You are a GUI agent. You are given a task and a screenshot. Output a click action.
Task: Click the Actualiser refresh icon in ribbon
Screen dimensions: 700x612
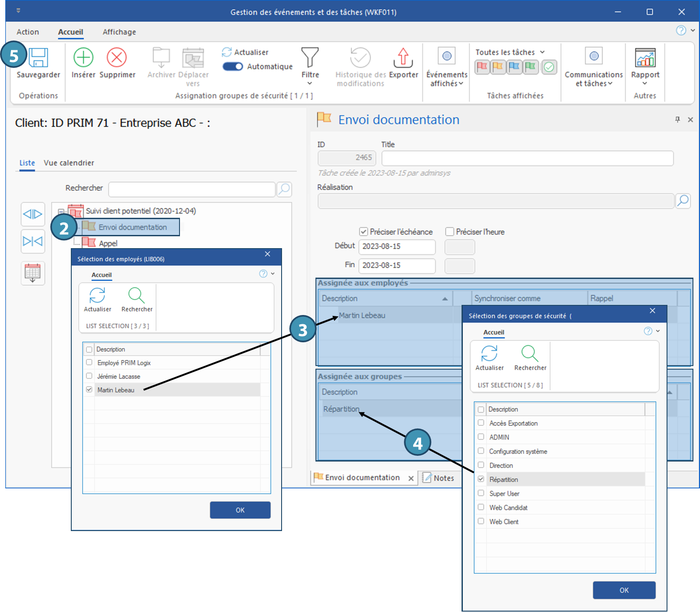coord(227,52)
